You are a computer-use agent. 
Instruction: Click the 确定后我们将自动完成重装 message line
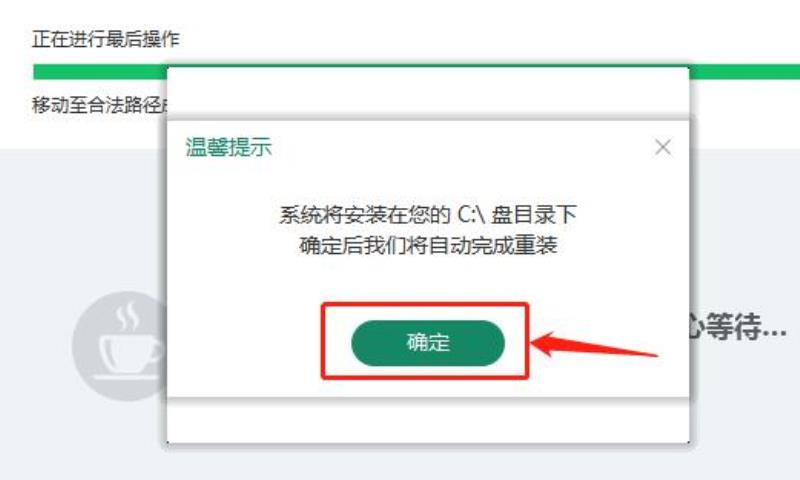pyautogui.click(x=428, y=245)
